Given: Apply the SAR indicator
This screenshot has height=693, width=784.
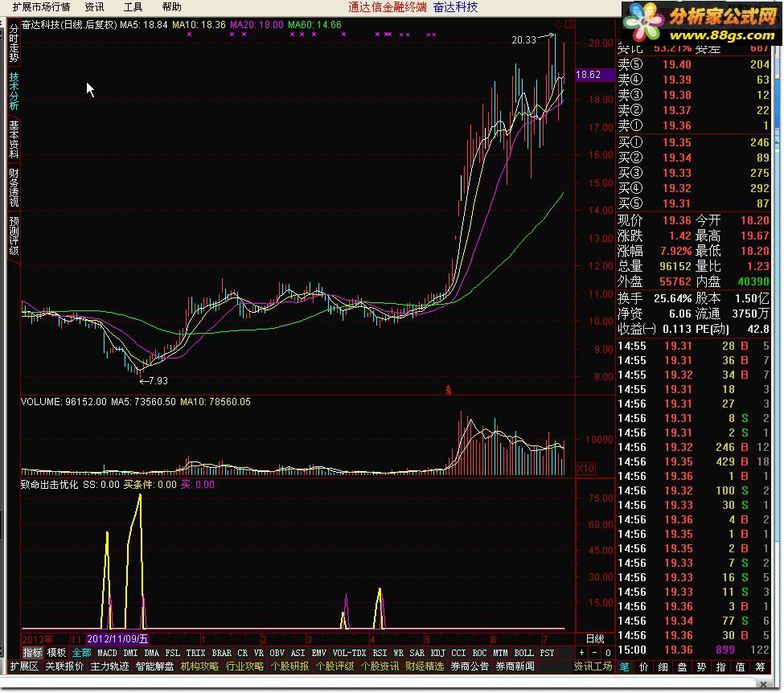Looking at the screenshot, I should [417, 653].
